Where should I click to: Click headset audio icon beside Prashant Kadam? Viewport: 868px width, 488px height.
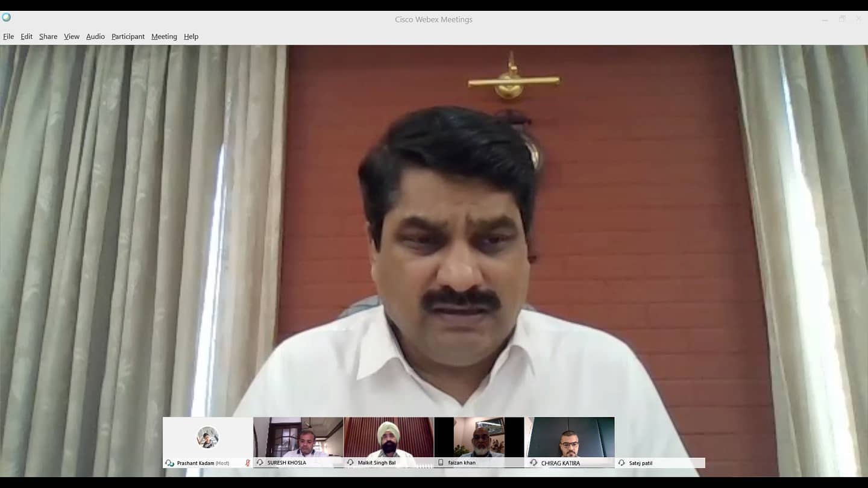click(x=169, y=463)
